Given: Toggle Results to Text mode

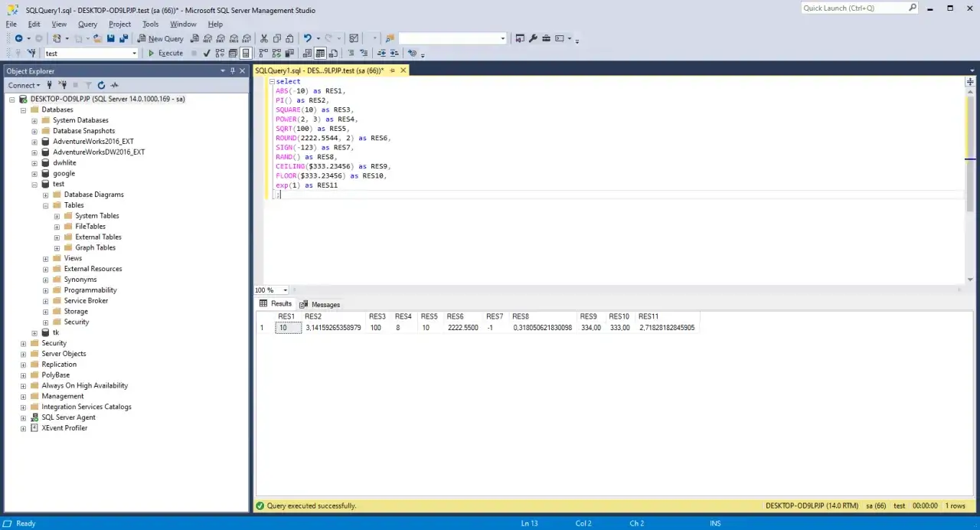Looking at the screenshot, I should (307, 53).
